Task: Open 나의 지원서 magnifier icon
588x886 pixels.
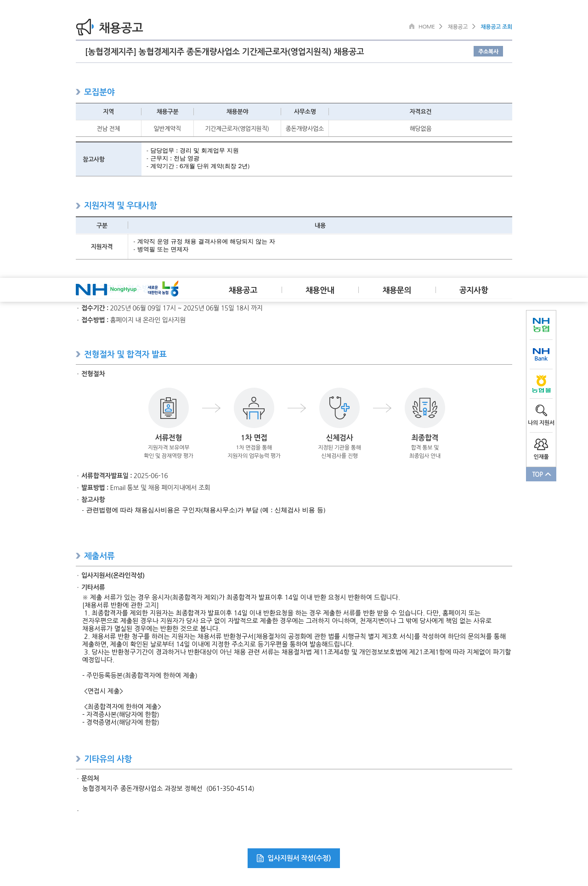Action: [x=541, y=410]
